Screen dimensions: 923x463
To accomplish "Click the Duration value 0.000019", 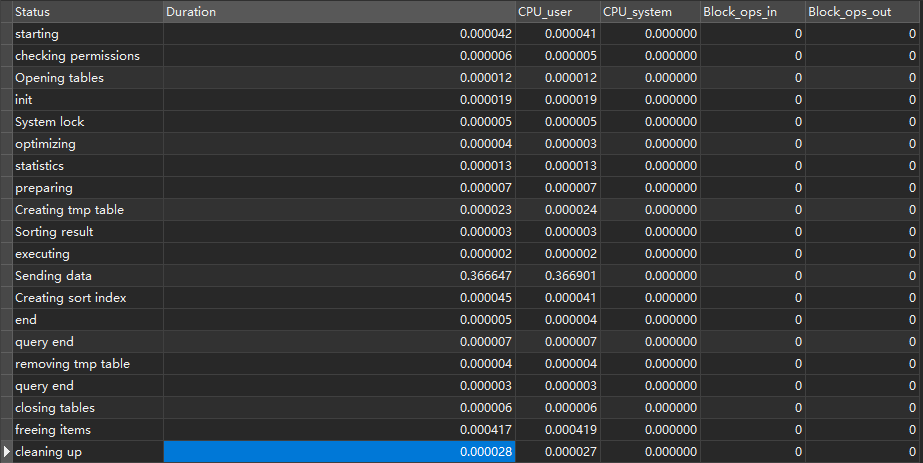I will [486, 100].
